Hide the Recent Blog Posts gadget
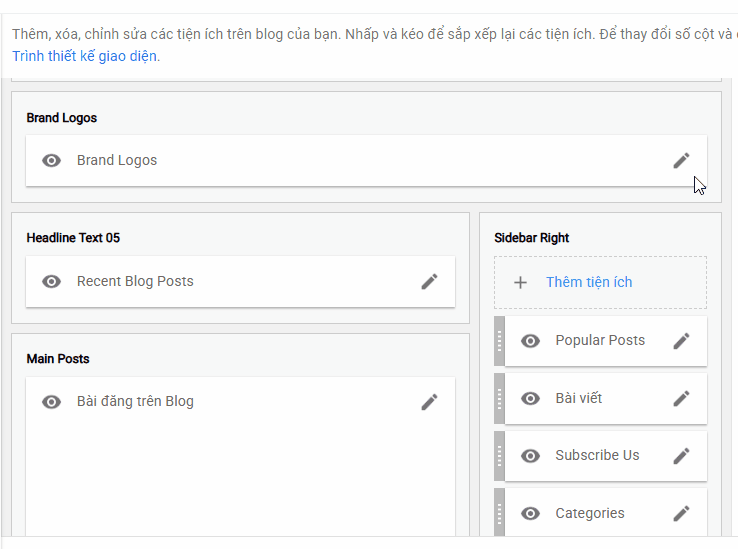This screenshot has width=738, height=549. pos(51,282)
